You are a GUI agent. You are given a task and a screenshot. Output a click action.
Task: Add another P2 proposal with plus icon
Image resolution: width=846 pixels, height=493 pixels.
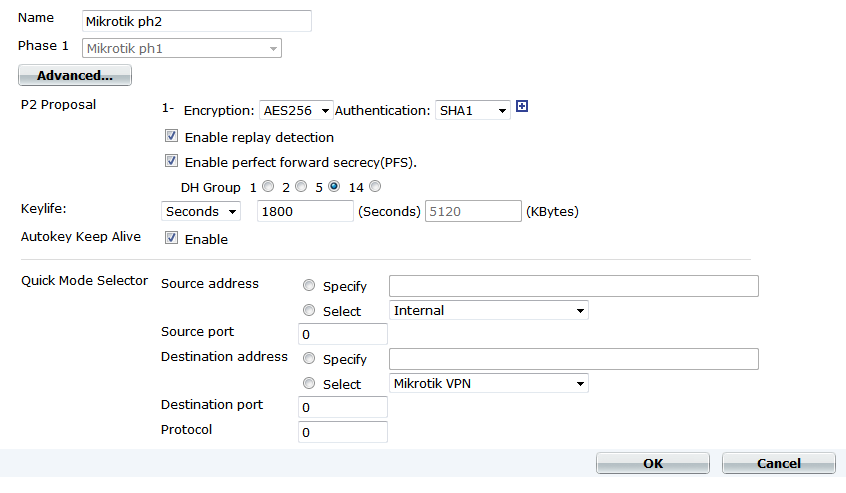click(x=522, y=106)
